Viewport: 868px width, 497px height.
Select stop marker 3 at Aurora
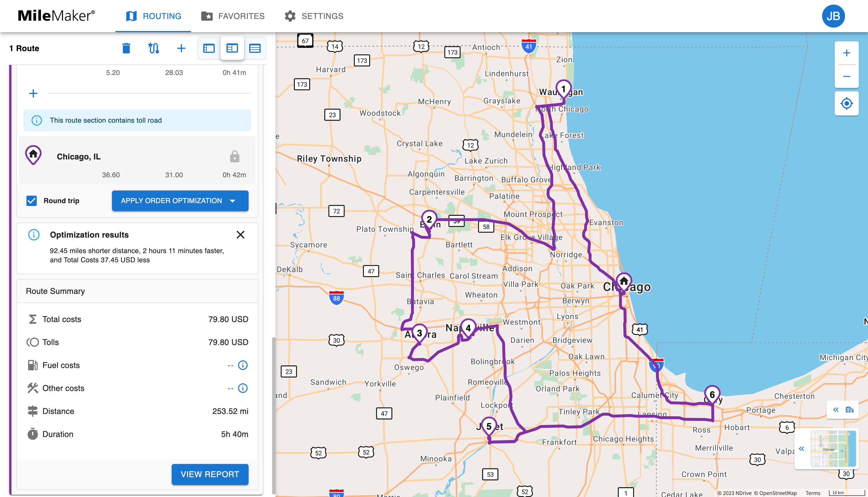pos(420,334)
